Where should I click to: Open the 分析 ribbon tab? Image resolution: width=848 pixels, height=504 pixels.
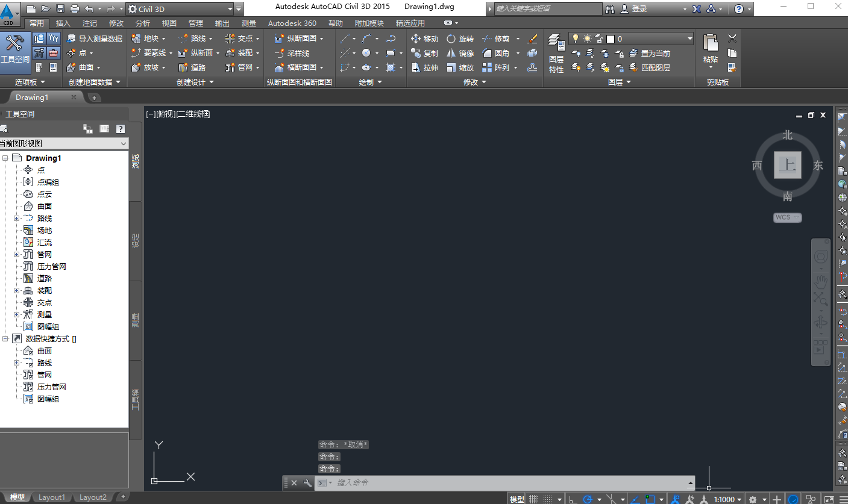click(x=142, y=23)
